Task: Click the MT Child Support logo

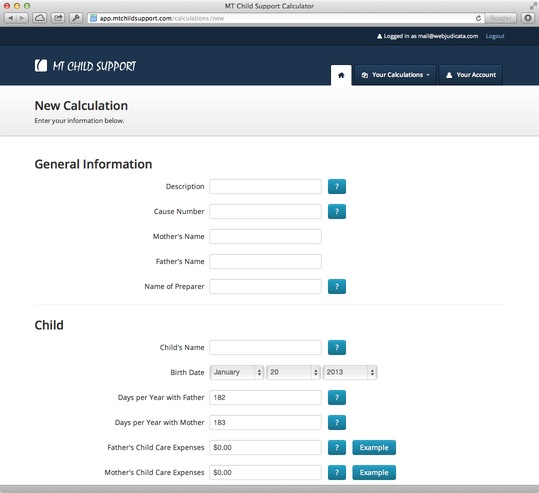Action: coord(85,66)
